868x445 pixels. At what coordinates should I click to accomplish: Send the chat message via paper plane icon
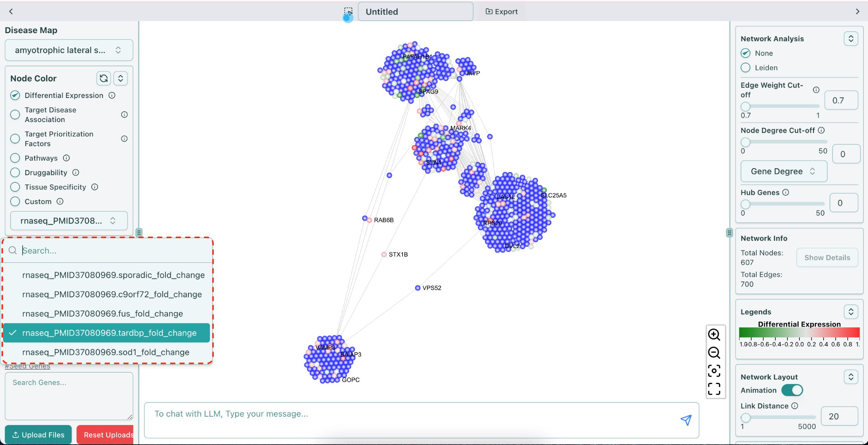[686, 419]
